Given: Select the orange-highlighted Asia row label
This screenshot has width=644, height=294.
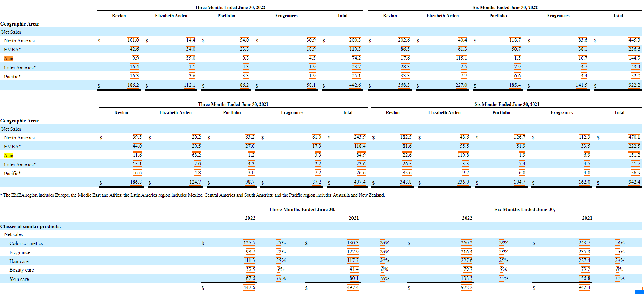Looking at the screenshot, I should (9, 59).
